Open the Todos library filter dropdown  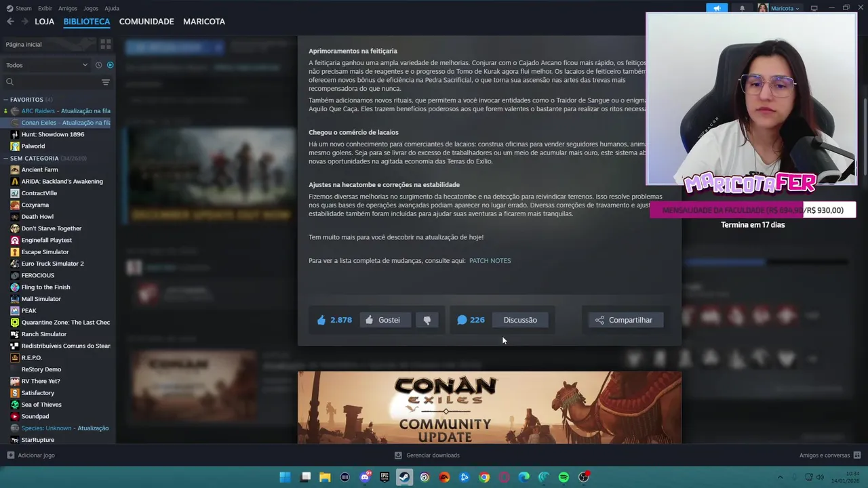tap(47, 65)
